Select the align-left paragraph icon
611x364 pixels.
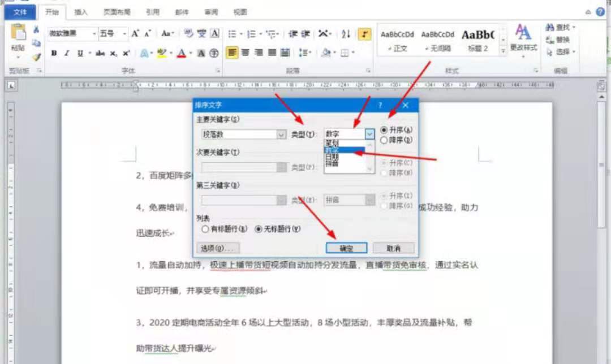(x=232, y=53)
